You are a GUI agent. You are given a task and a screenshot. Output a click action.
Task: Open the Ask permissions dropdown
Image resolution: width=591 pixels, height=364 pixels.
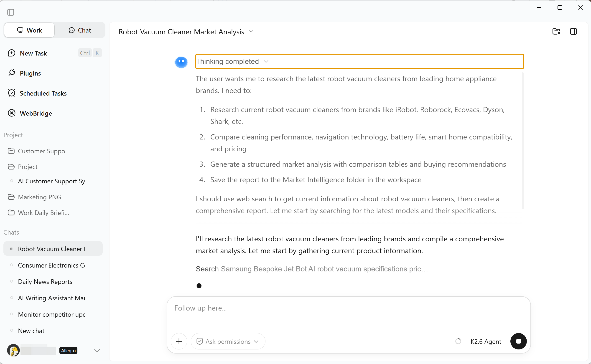228,341
